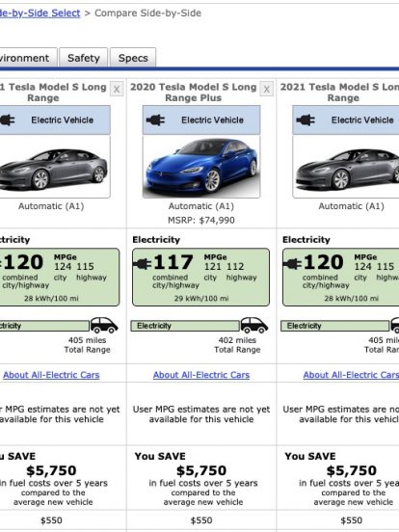Click the plug icon beside 117 MPGe
The height and width of the screenshot is (532, 399).
(x=143, y=264)
